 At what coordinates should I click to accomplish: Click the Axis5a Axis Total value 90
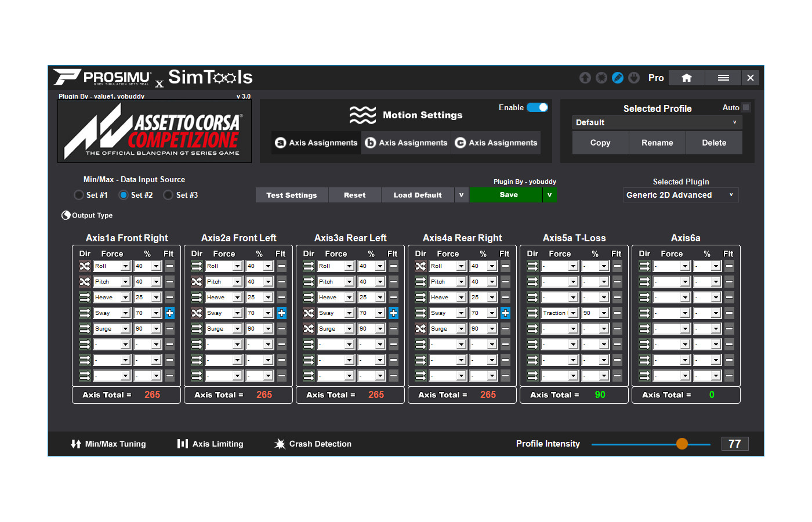(x=600, y=394)
